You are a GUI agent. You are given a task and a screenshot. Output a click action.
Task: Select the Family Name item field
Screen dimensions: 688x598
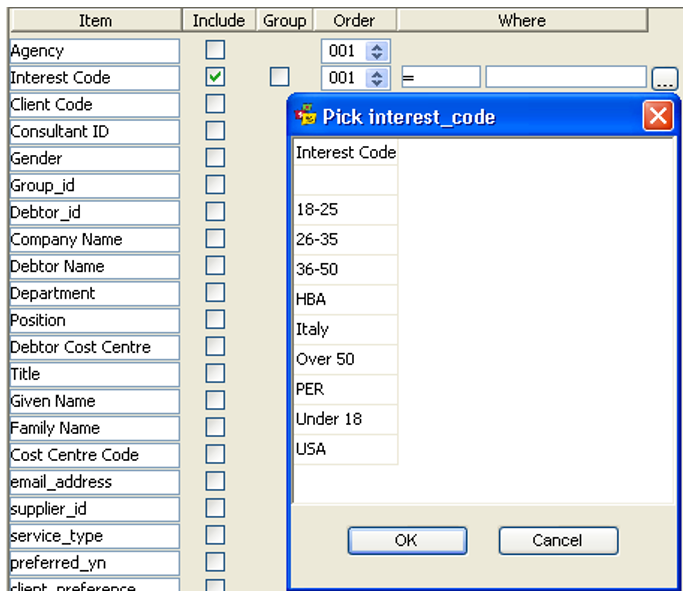[x=95, y=428]
